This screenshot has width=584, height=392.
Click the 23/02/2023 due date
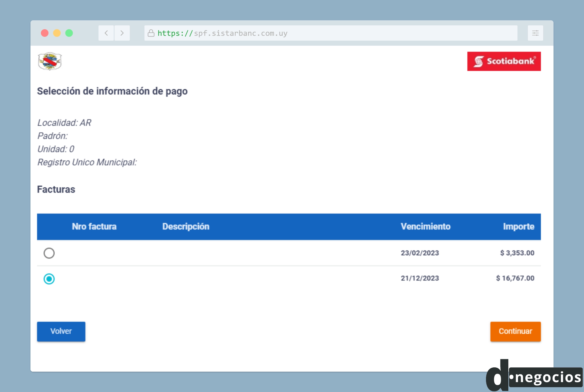click(420, 253)
